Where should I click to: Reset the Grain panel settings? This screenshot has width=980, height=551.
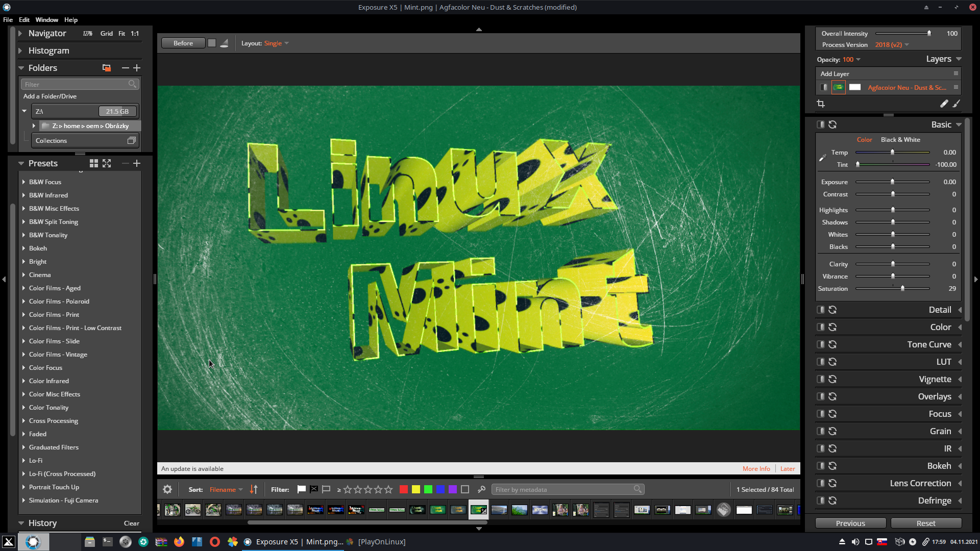coord(832,431)
